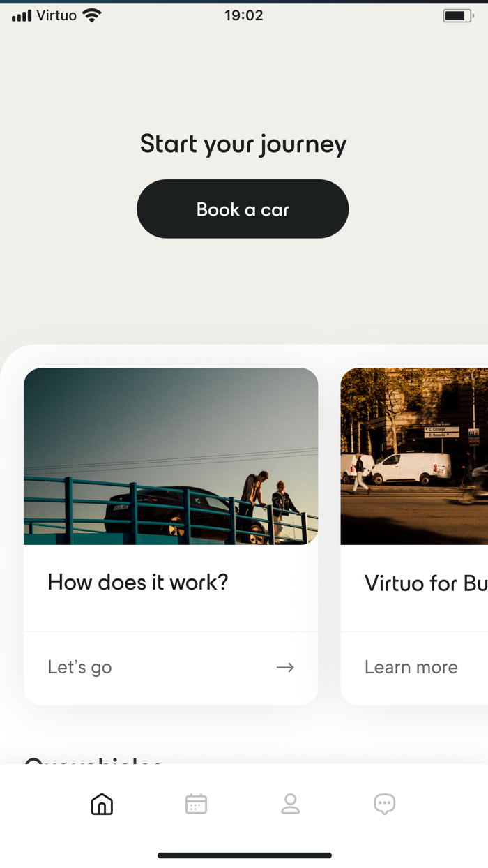Tap the How does it work? card title

pyautogui.click(x=137, y=582)
